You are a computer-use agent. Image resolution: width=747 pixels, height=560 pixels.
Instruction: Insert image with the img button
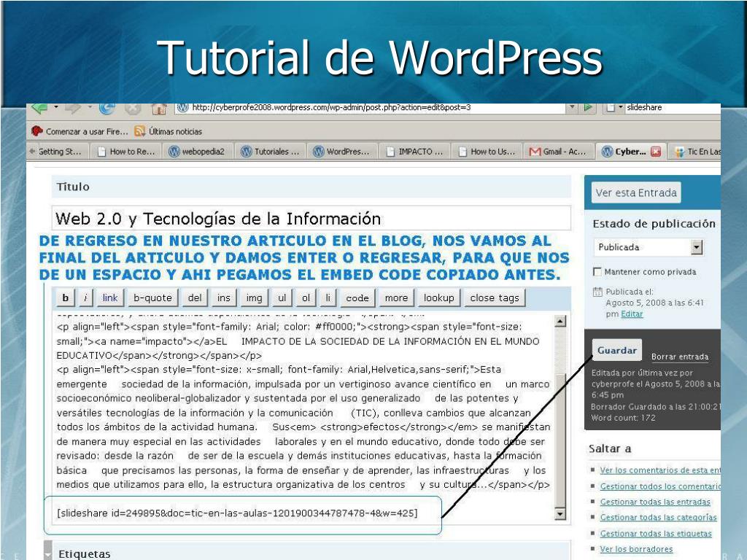[x=254, y=297]
